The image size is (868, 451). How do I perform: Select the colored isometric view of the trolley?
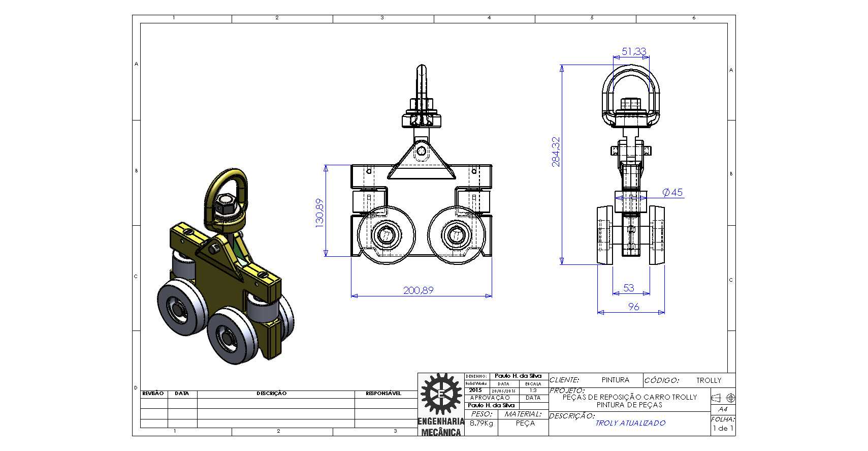pos(226,266)
